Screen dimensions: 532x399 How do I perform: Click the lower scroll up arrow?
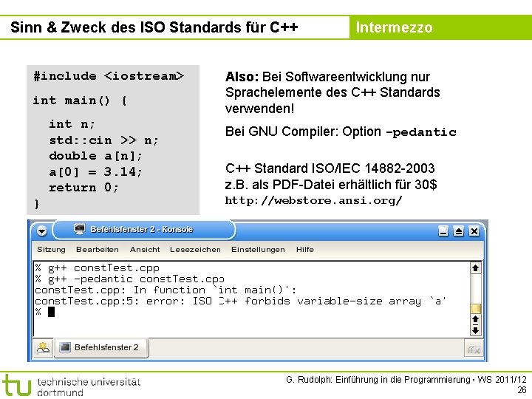tap(475, 320)
